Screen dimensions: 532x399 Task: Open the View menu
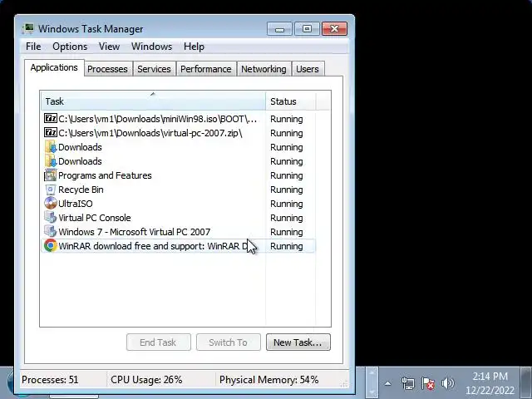109,47
